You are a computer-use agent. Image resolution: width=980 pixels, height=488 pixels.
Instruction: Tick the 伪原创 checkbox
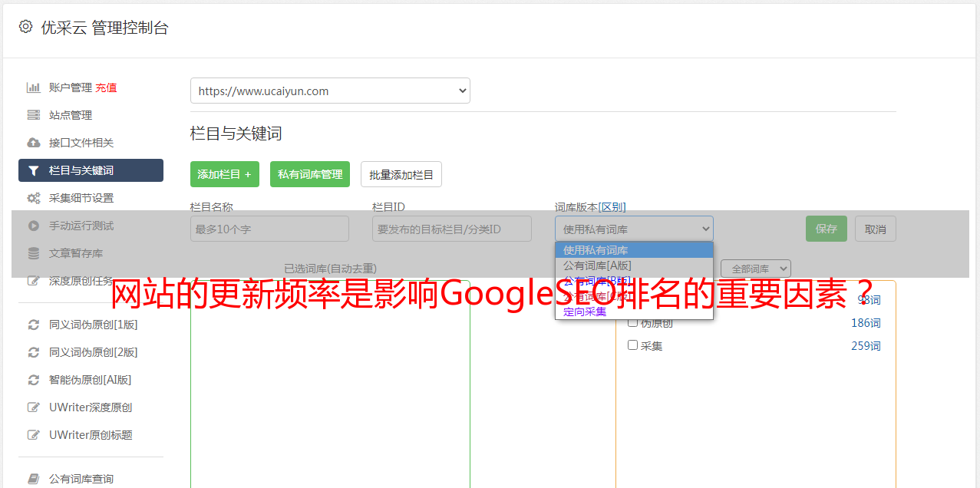click(633, 322)
